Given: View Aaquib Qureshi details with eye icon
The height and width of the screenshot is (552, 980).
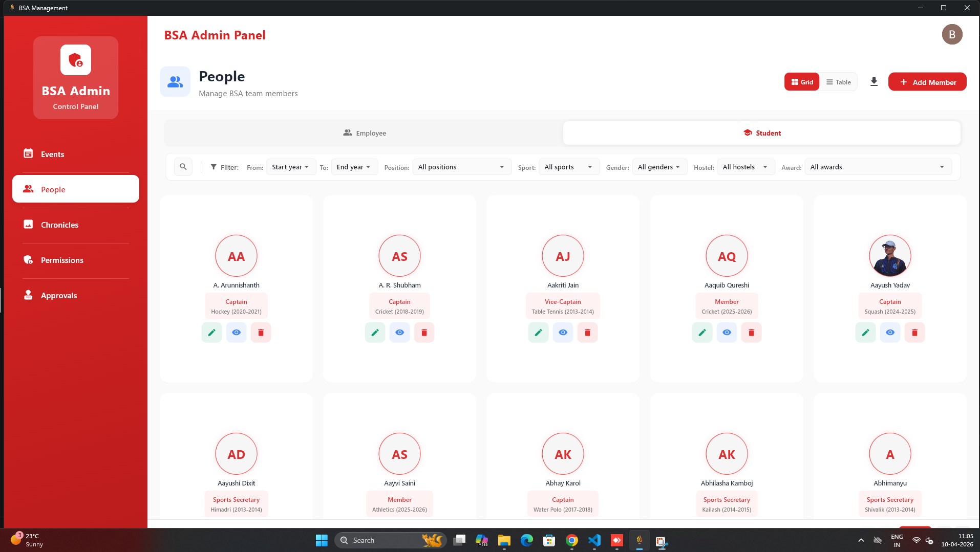Looking at the screenshot, I should [727, 333].
